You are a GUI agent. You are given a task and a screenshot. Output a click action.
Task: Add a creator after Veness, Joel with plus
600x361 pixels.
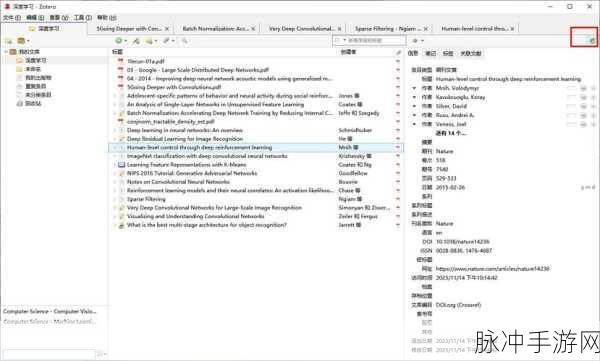593,124
